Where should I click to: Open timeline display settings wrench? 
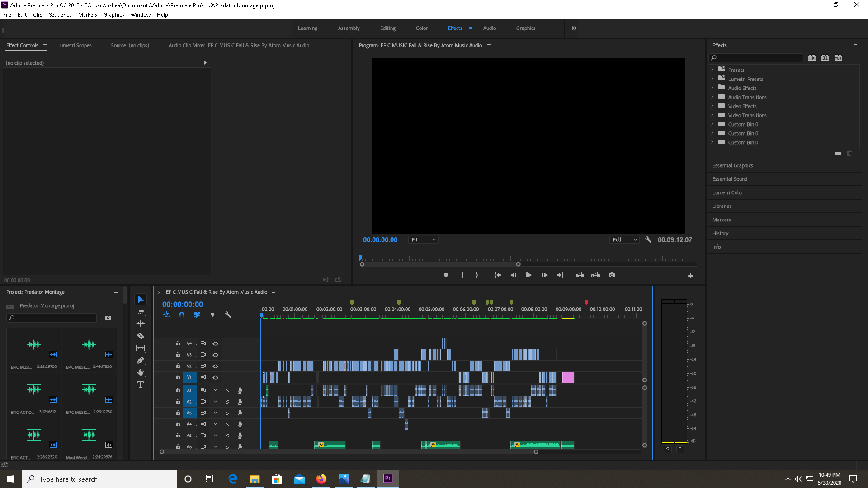228,314
